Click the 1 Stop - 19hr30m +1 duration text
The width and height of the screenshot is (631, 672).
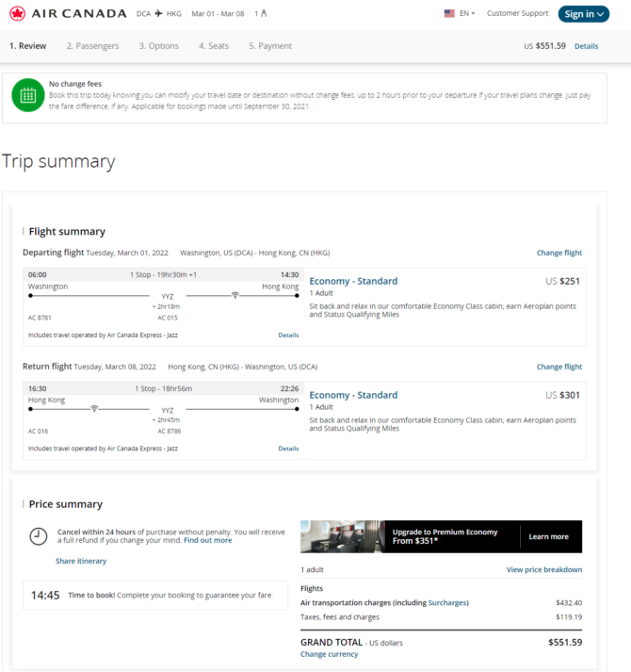pos(163,274)
